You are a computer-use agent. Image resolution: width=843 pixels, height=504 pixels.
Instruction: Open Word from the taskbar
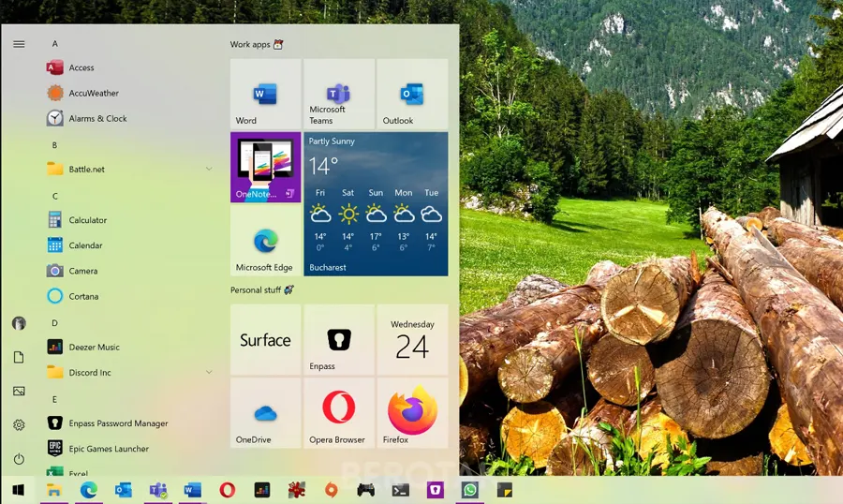pyautogui.click(x=192, y=490)
